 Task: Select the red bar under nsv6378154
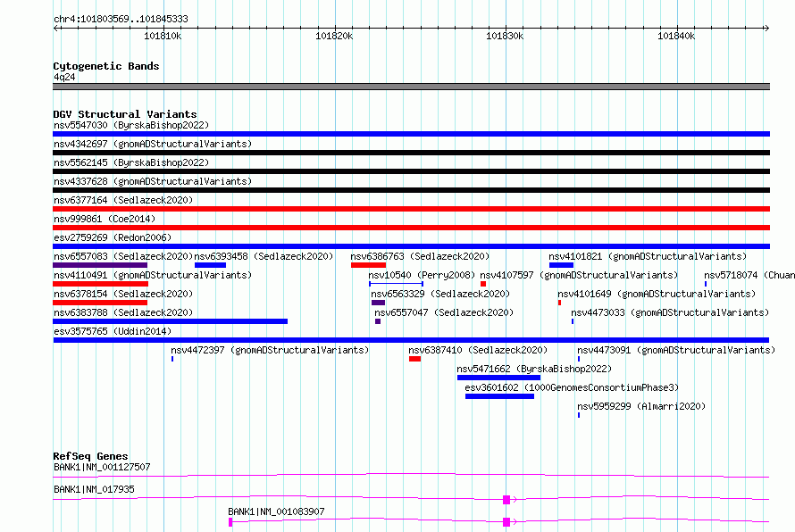coord(100,303)
